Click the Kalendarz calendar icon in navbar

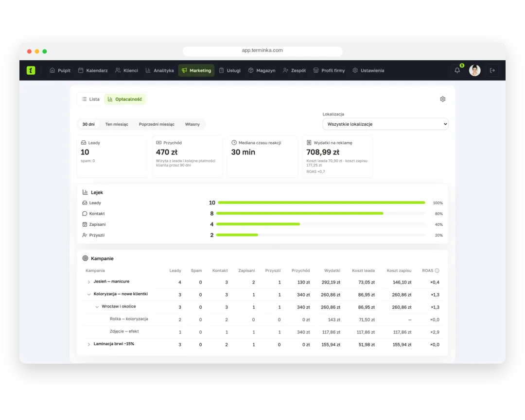click(x=81, y=70)
